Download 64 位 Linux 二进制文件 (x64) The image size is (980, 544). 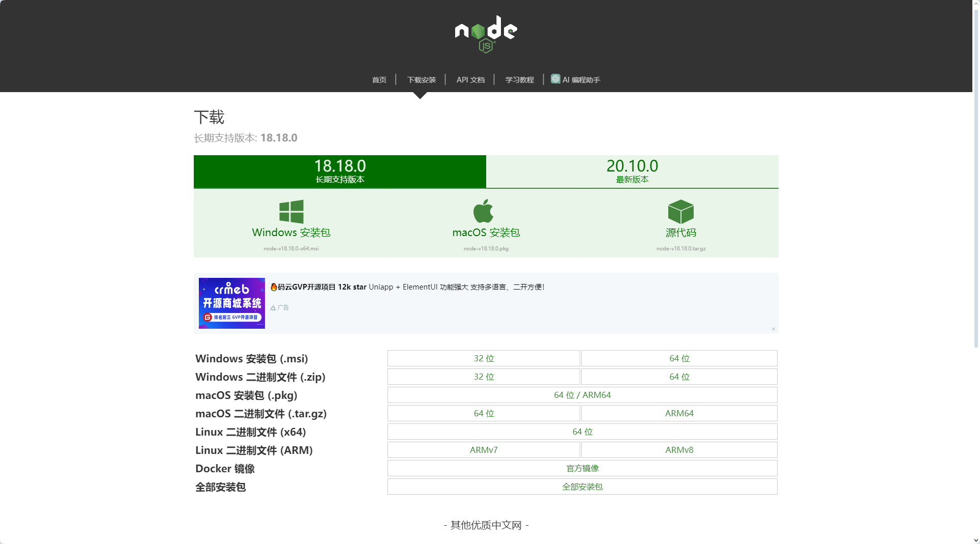click(x=582, y=432)
